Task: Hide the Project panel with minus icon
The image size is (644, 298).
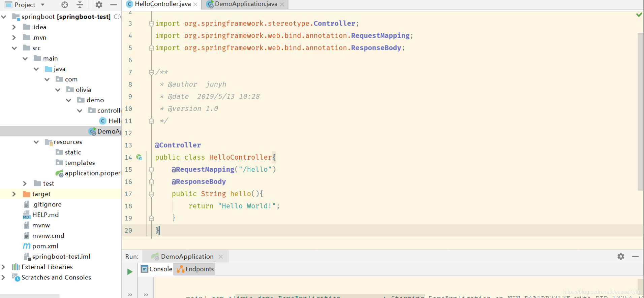Action: pyautogui.click(x=114, y=5)
